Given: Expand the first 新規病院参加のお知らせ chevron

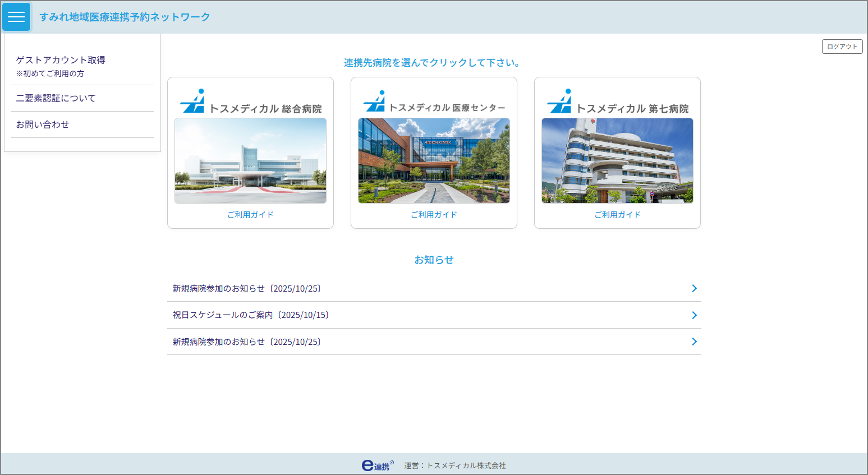Looking at the screenshot, I should click(694, 288).
